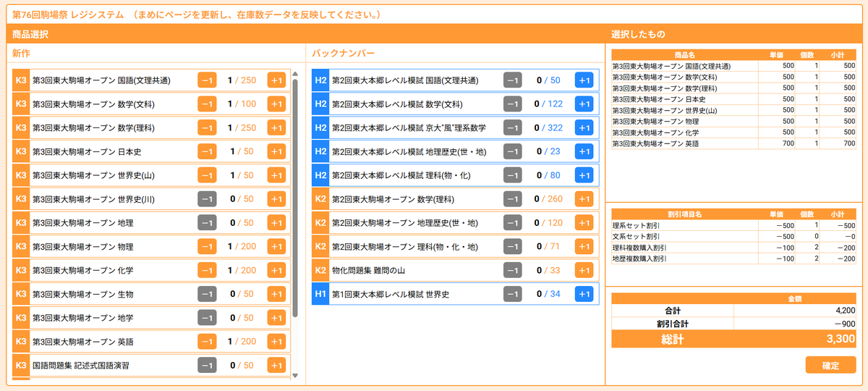Click the K3 badge of 第3回東大駒場オープン 英語
Screen dimensions: 868x391
click(x=21, y=342)
